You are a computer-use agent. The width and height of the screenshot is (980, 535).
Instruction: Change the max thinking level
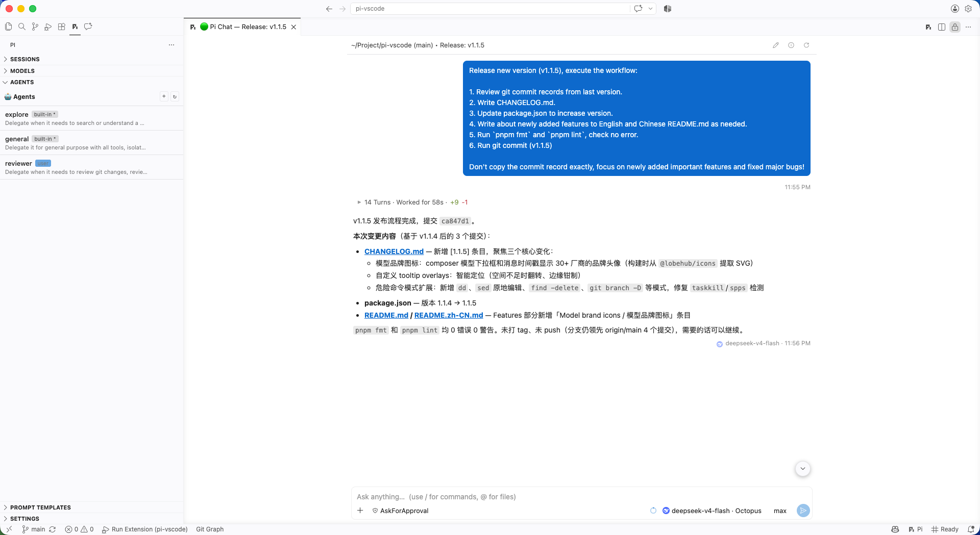coord(780,511)
